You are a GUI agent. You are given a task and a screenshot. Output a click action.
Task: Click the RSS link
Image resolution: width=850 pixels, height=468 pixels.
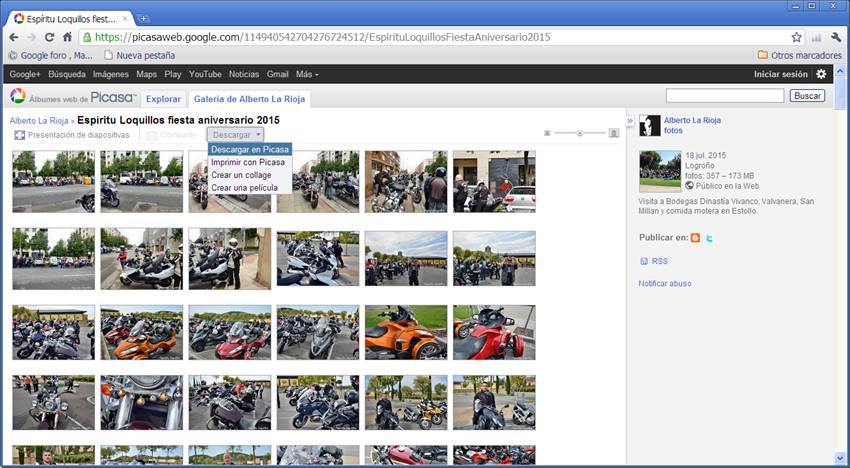coord(660,261)
